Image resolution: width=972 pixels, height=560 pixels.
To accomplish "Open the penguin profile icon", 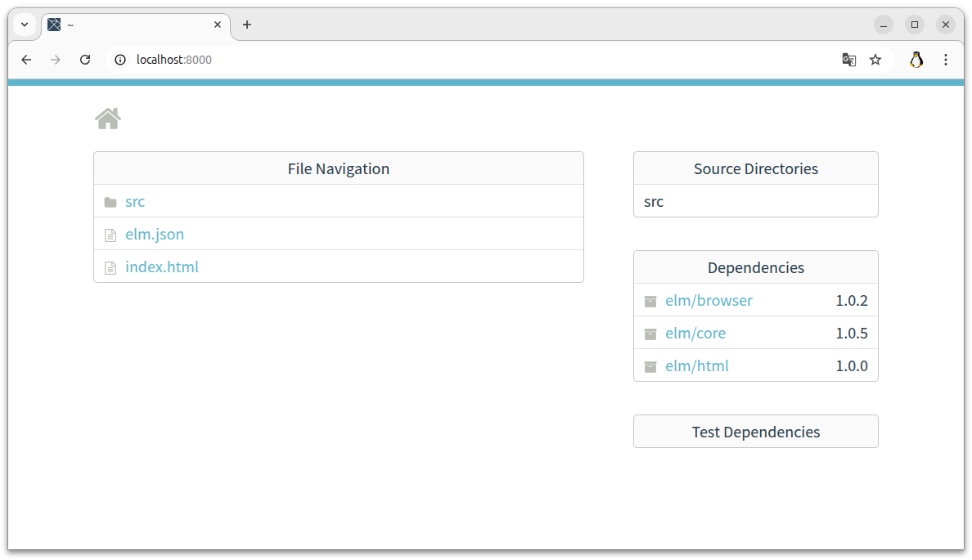I will point(916,60).
